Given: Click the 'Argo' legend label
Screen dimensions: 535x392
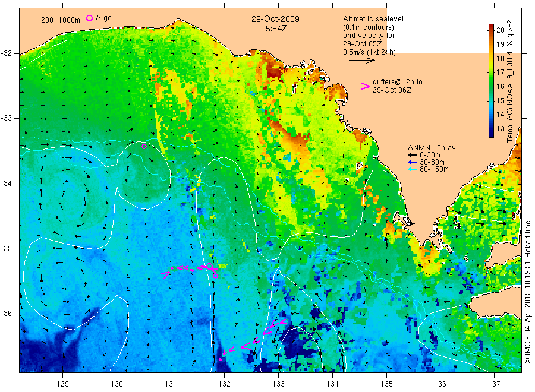Looking at the screenshot, I should (103, 18).
